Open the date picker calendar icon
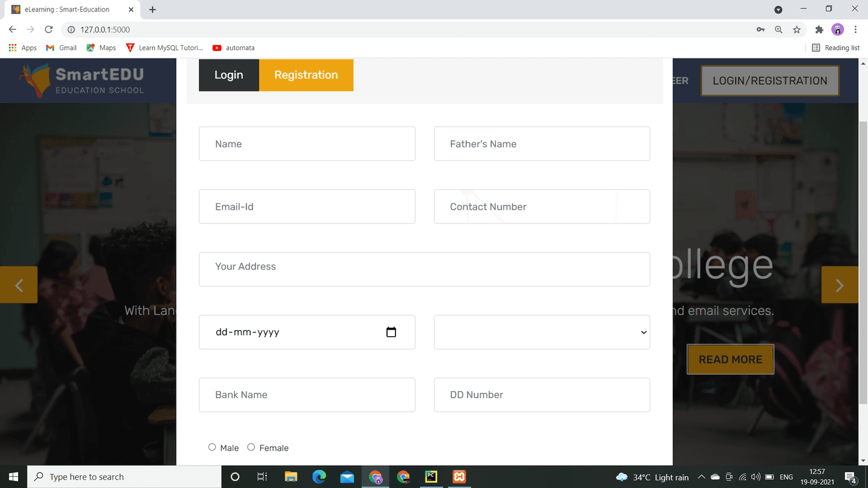The image size is (868, 488). [391, 332]
